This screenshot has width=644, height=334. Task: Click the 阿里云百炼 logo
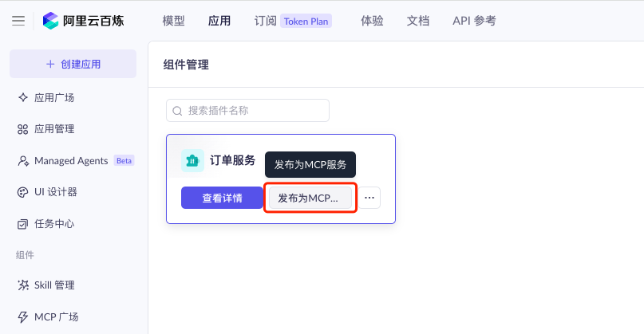[x=83, y=21]
